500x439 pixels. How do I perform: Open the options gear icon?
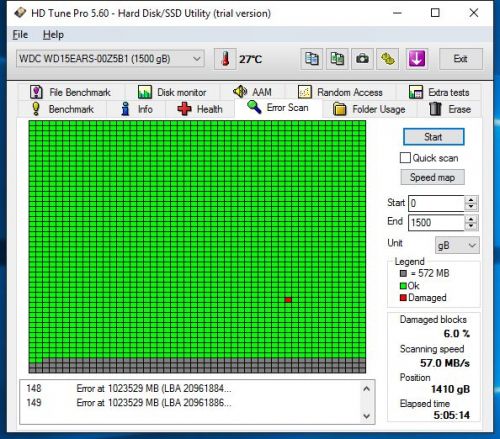(388, 59)
